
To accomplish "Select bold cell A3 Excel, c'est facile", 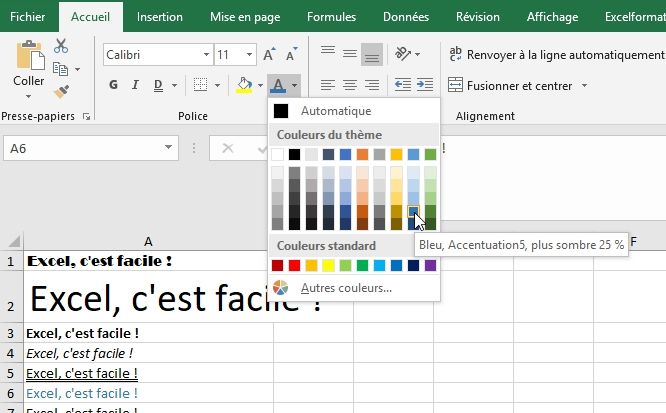I will coord(148,333).
